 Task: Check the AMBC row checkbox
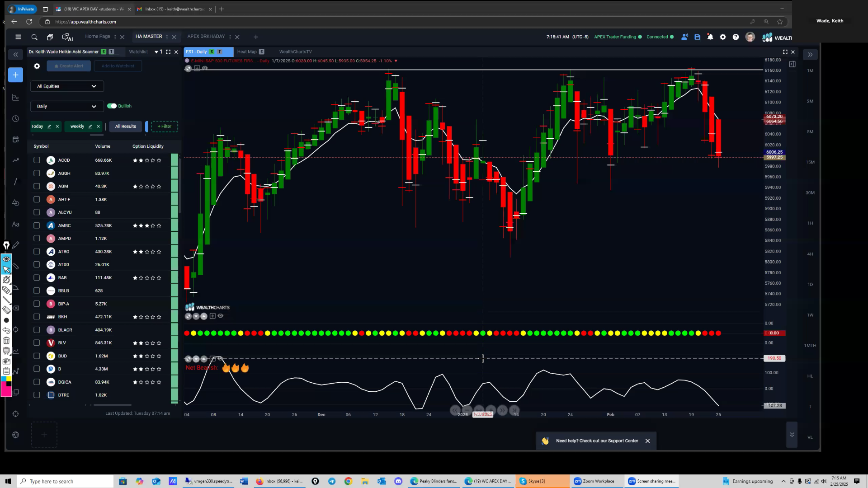(x=37, y=225)
